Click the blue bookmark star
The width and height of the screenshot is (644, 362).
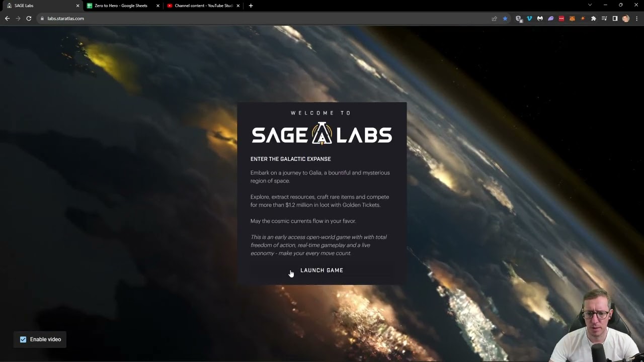(505, 19)
